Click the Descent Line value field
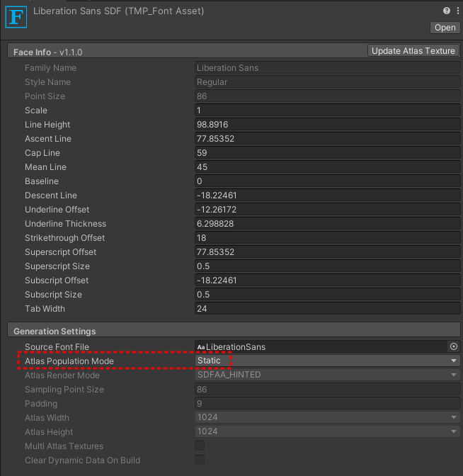Viewport: 463px width, 476px height. tap(327, 195)
